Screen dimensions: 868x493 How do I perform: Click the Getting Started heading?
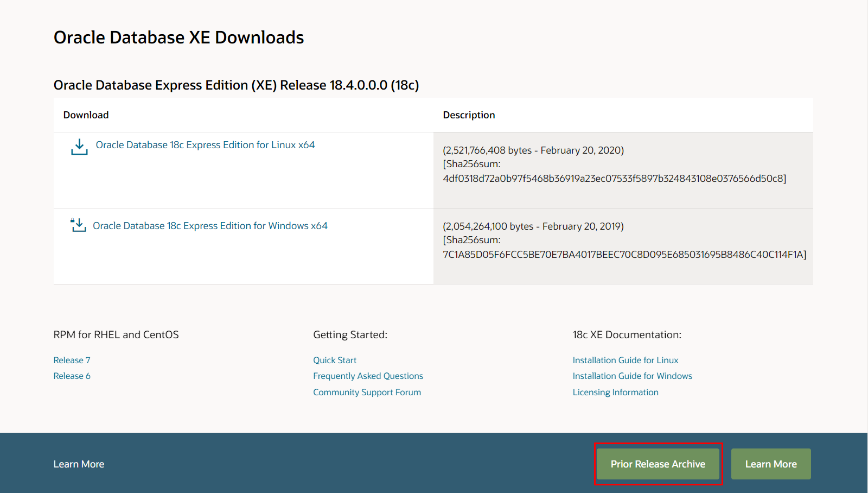pos(350,335)
